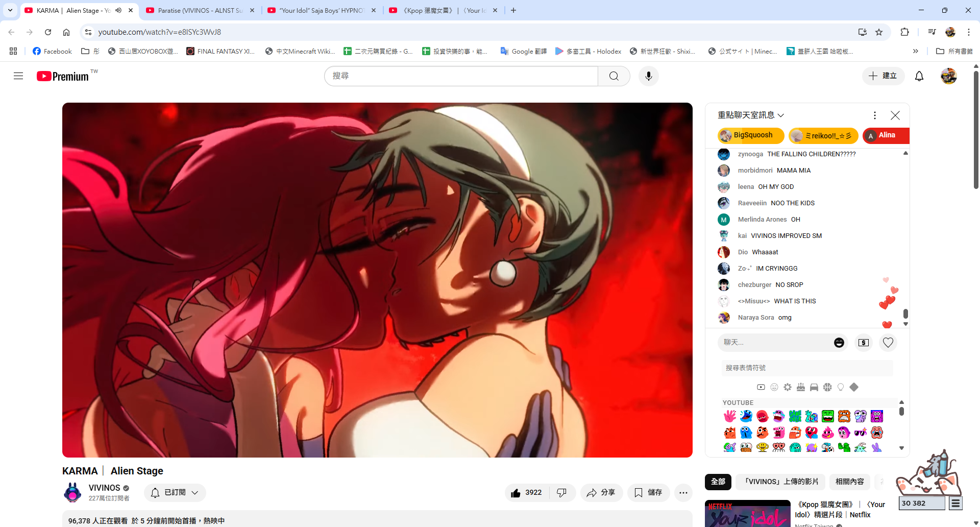Show more hidden bookmarks chevron
Screen dimensions: 980x527
(x=915, y=51)
